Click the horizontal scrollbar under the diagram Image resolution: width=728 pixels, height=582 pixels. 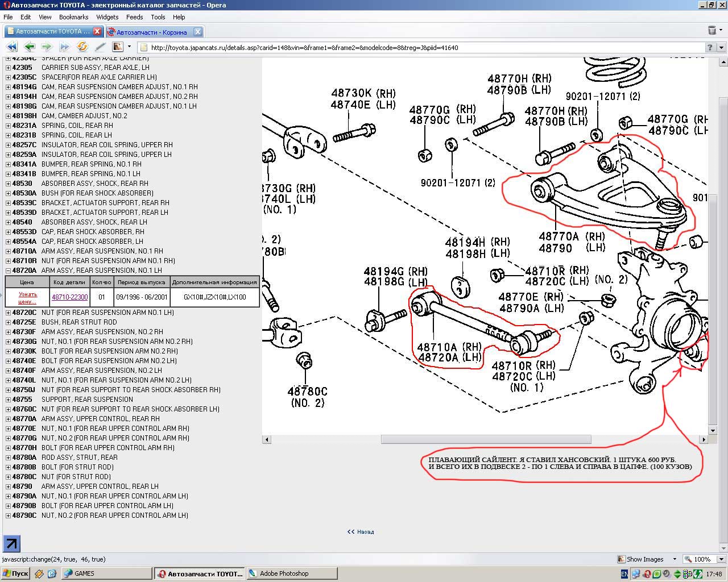click(486, 439)
